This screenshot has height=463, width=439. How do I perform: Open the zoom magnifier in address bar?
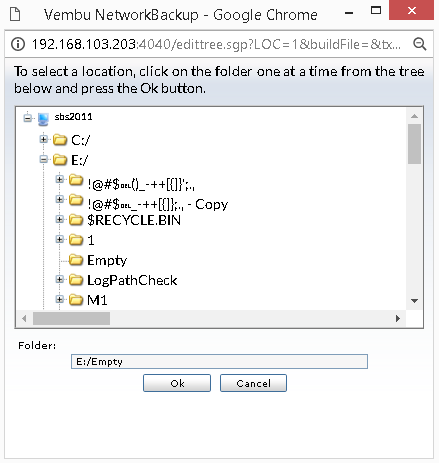coord(419,44)
